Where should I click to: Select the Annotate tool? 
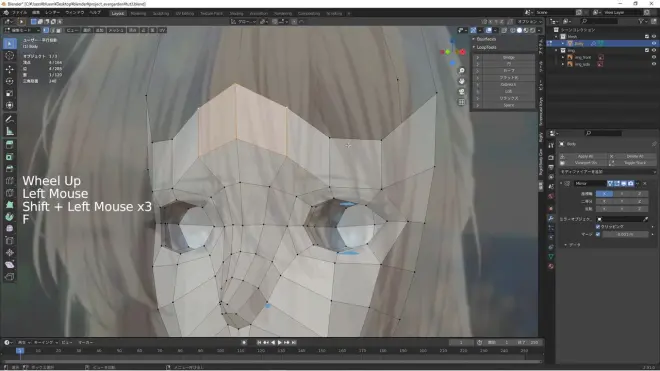10,119
